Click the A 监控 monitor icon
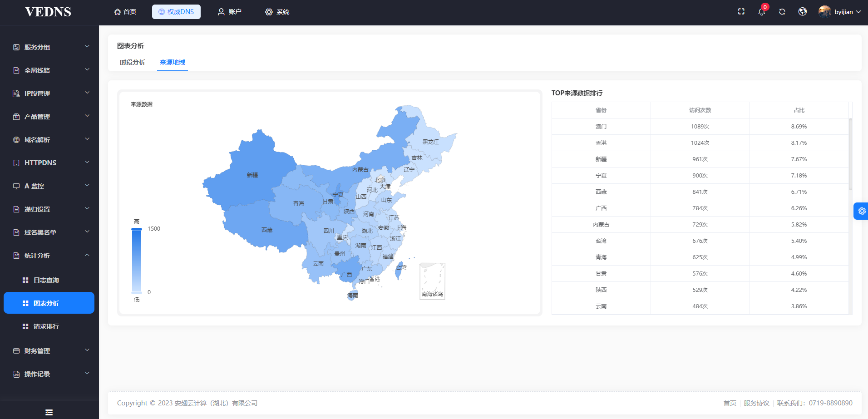 (16, 186)
